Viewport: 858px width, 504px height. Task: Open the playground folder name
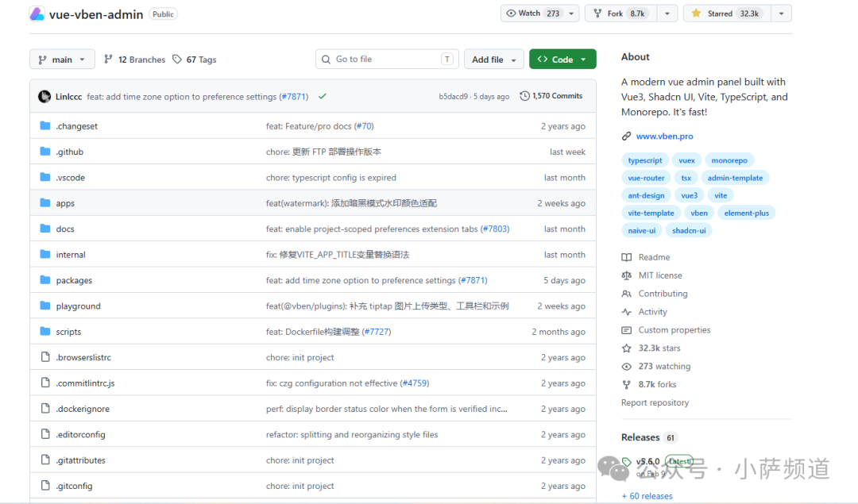pos(78,306)
